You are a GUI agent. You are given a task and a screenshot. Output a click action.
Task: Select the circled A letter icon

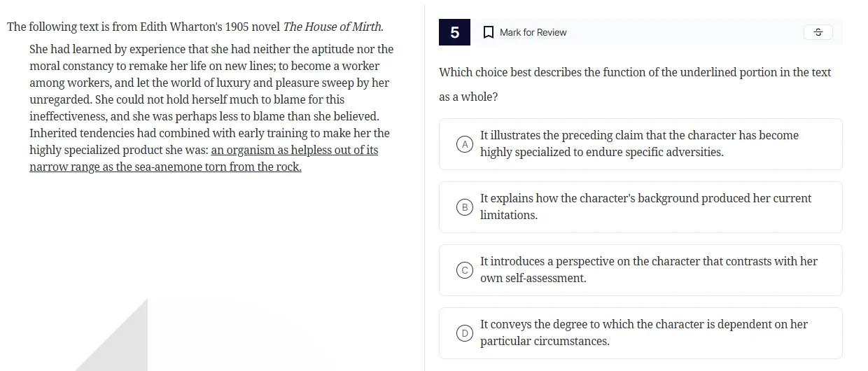pyautogui.click(x=463, y=144)
